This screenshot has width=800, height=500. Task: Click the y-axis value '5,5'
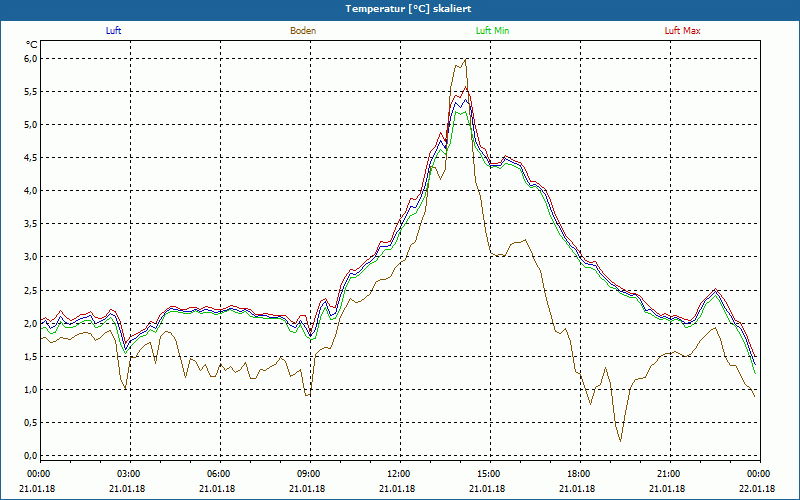[31, 92]
